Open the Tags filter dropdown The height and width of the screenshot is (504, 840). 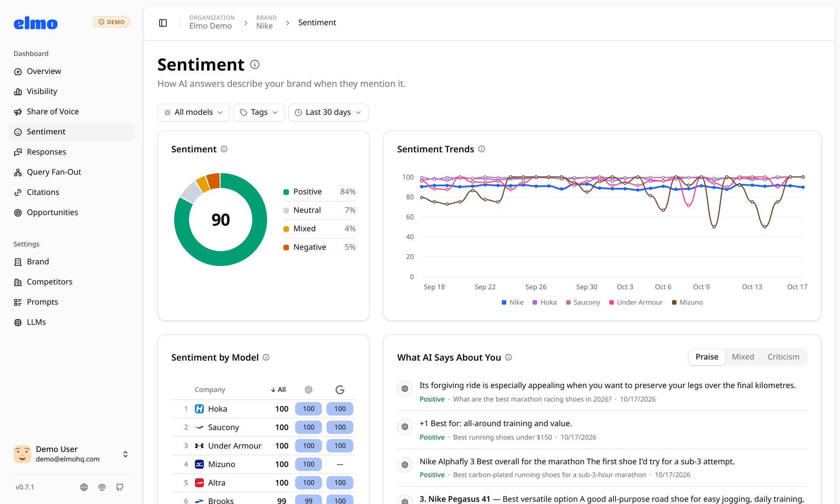click(259, 112)
